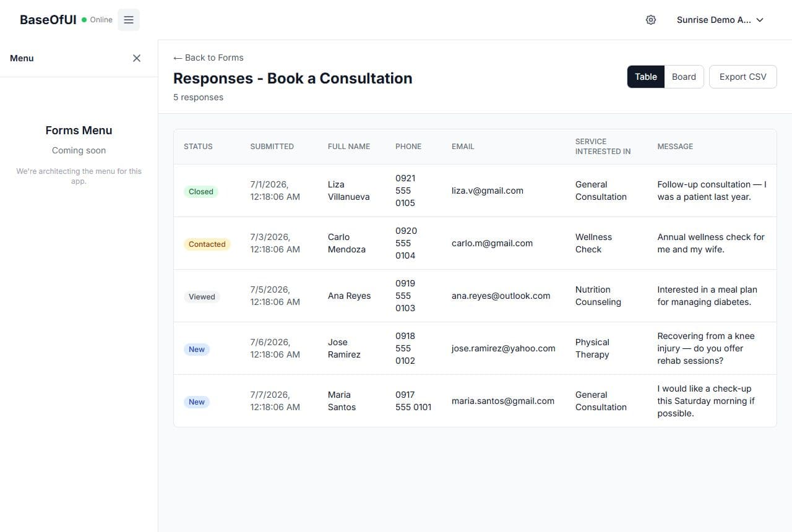792x532 pixels.
Task: Go back to Forms
Action: (209, 58)
